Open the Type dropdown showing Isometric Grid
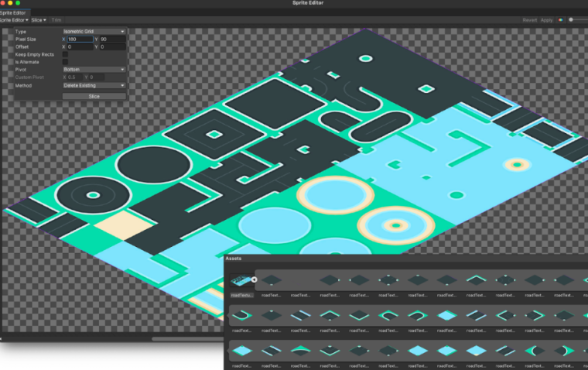The width and height of the screenshot is (588, 370). point(94,32)
